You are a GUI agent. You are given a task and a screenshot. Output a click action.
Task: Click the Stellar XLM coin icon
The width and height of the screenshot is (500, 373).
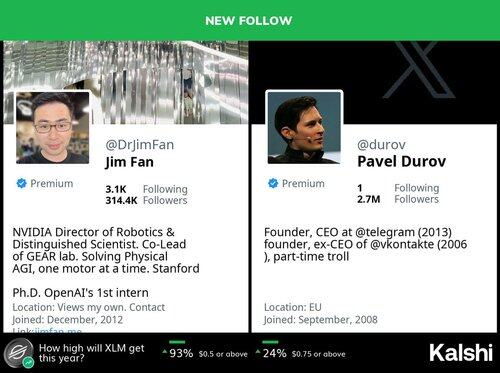[19, 353]
